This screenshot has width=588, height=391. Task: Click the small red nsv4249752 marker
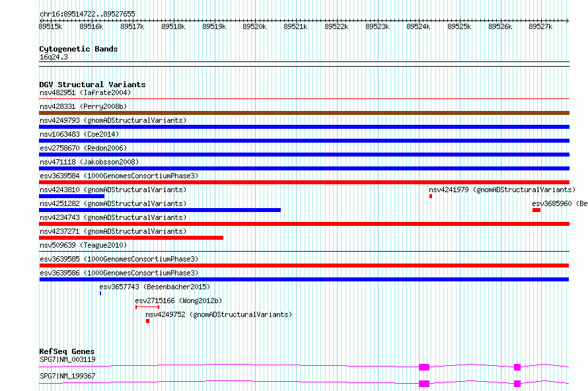tap(148, 321)
